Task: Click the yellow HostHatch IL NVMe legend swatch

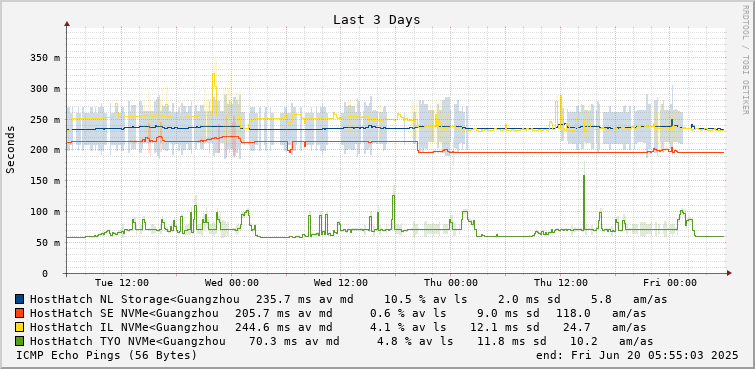Action: coord(20,327)
